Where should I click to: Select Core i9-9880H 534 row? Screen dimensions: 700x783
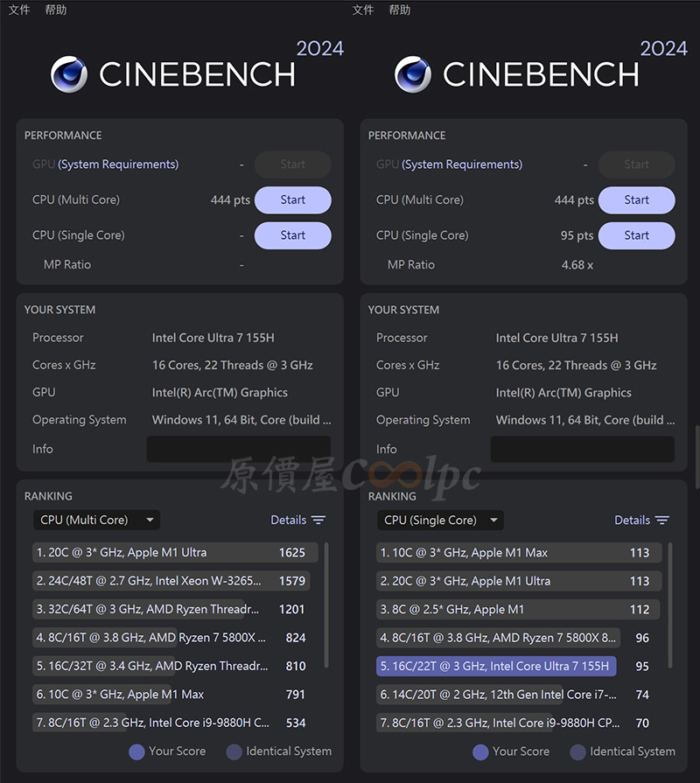point(175,723)
